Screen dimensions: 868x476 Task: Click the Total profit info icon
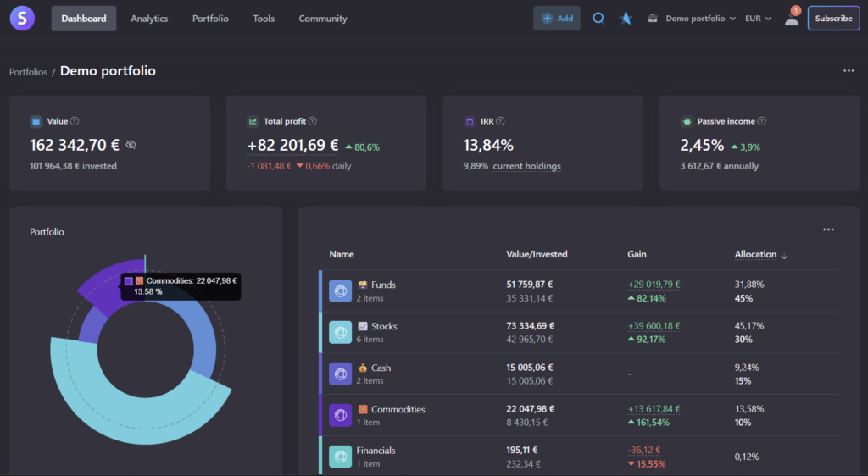(x=313, y=122)
